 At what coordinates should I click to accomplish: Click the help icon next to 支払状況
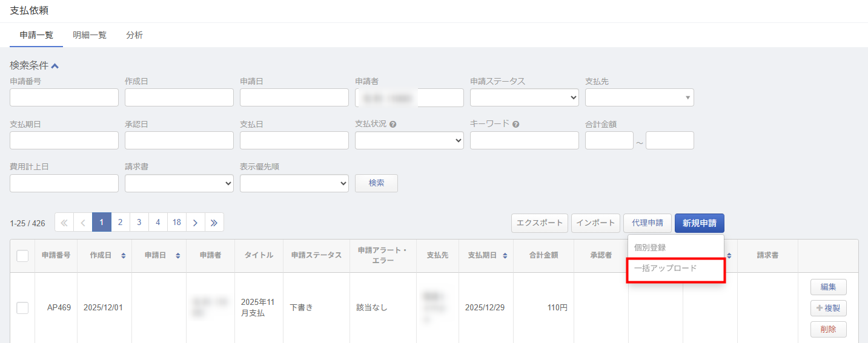393,125
